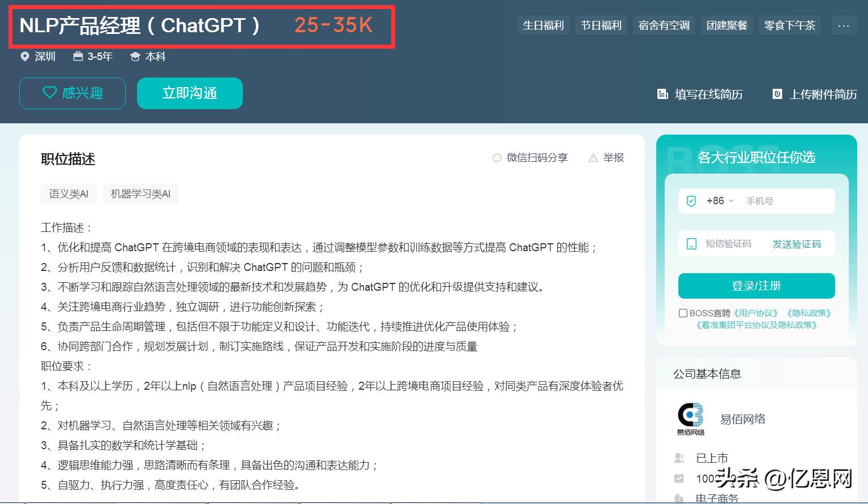Click the SMS icon in verification code field

(x=691, y=243)
